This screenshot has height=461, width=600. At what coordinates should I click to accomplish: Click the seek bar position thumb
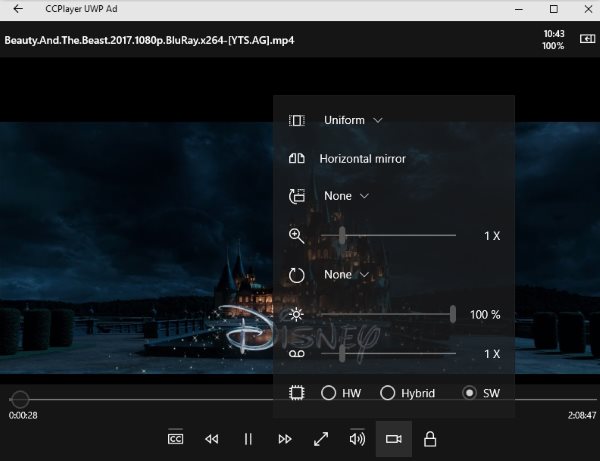(x=20, y=399)
